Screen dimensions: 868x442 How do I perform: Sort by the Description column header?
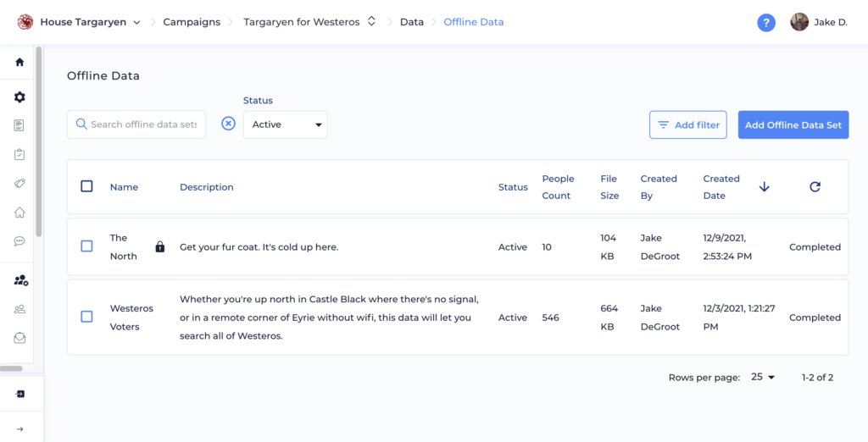[x=207, y=187]
